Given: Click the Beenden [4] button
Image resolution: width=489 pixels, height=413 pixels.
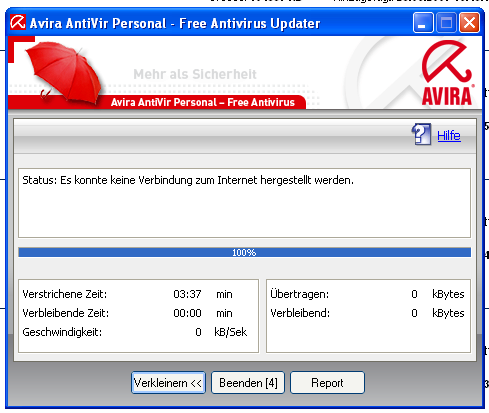Looking at the screenshot, I should click(248, 383).
